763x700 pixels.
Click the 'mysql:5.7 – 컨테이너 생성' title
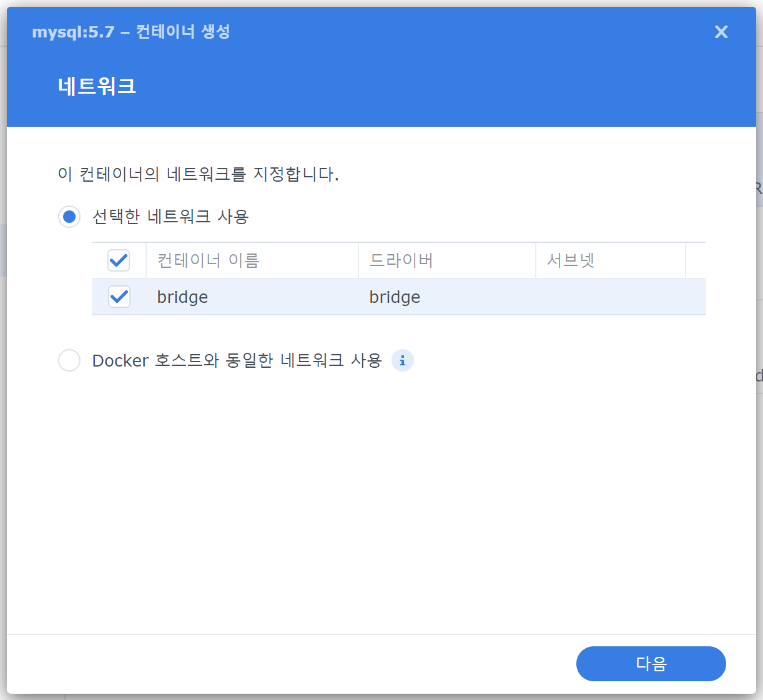131,32
